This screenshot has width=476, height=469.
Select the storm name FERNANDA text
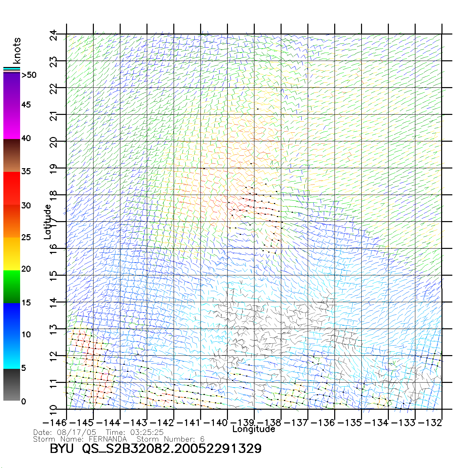pyautogui.click(x=108, y=439)
